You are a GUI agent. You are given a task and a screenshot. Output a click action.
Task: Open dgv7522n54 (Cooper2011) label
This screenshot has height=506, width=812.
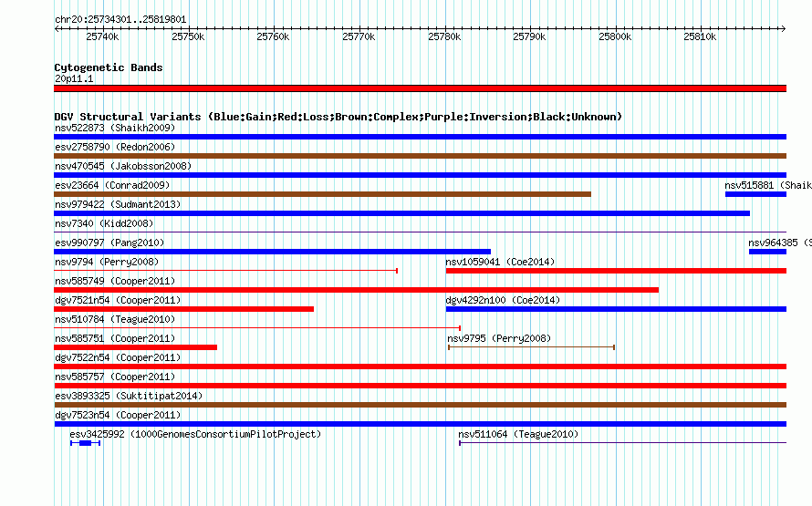click(x=118, y=357)
